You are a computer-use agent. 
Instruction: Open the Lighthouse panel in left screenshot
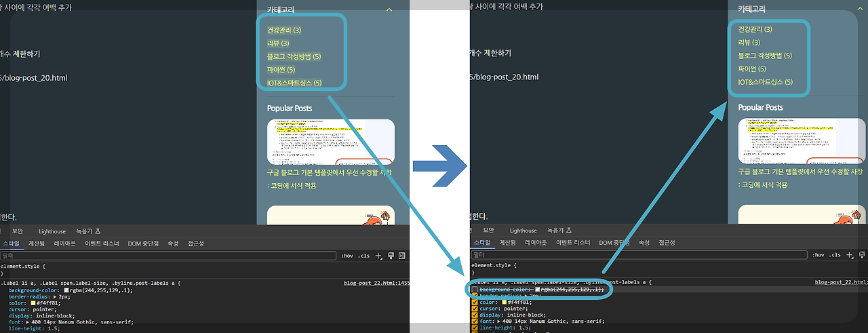point(52,231)
